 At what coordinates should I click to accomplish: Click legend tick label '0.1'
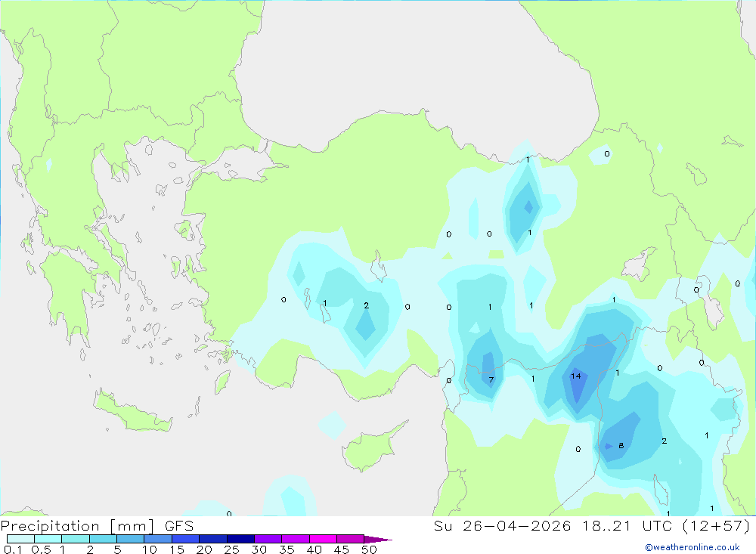click(13, 549)
